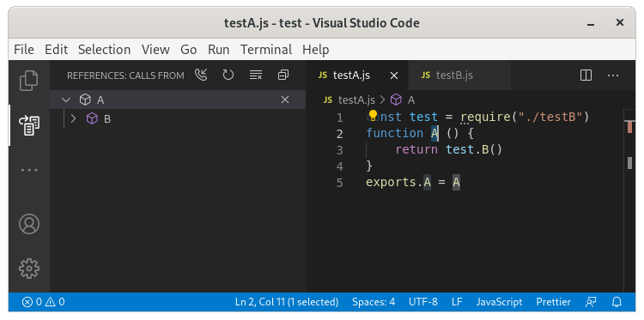The width and height of the screenshot is (644, 320).
Task: Click the require call on line 1
Action: [485, 118]
